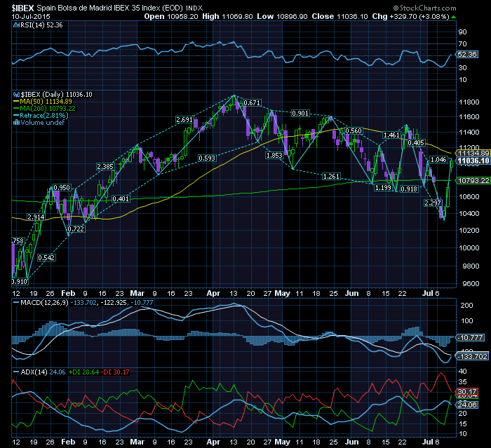This screenshot has width=491, height=448.
Task: Click the Apr label on price axis
Action: (x=213, y=293)
